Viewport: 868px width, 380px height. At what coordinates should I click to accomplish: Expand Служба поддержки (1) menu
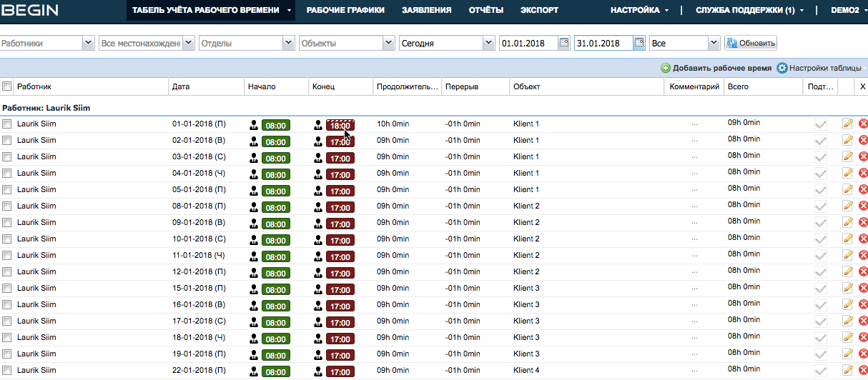click(x=749, y=10)
